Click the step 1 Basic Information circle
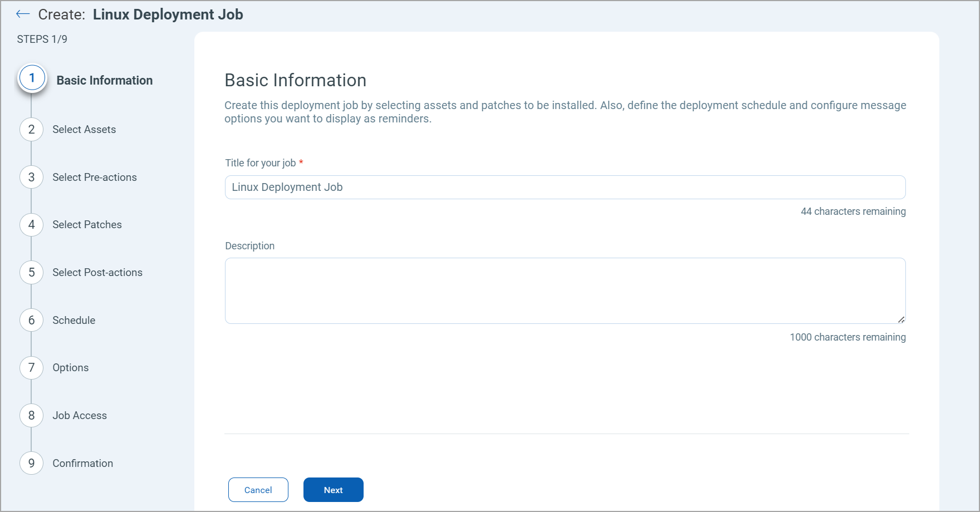 31,78
